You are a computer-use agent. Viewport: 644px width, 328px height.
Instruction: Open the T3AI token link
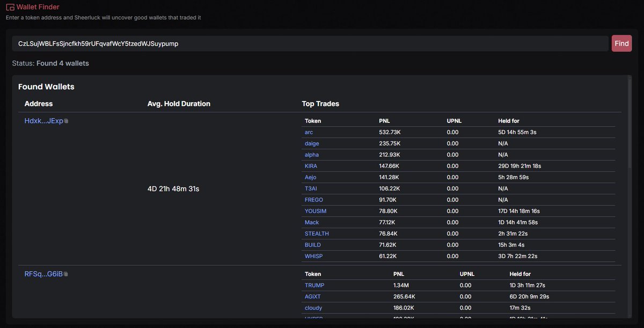click(x=311, y=188)
